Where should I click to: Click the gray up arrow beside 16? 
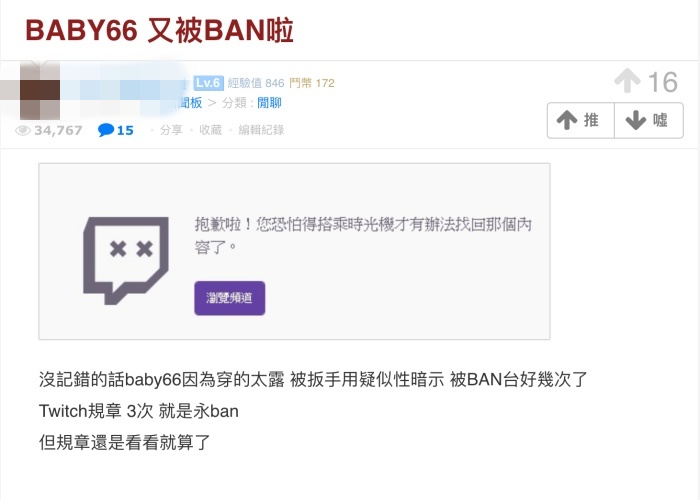(627, 81)
